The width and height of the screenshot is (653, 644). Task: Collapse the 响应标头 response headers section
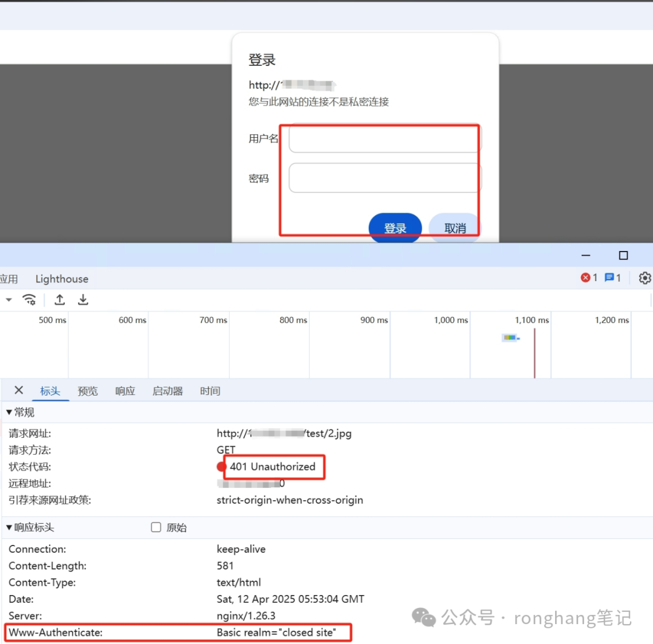pos(9,527)
